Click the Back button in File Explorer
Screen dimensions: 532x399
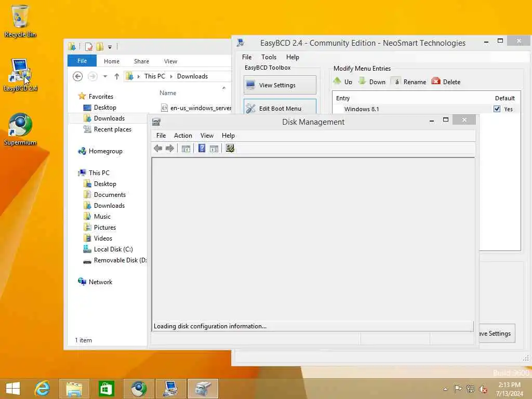78,76
